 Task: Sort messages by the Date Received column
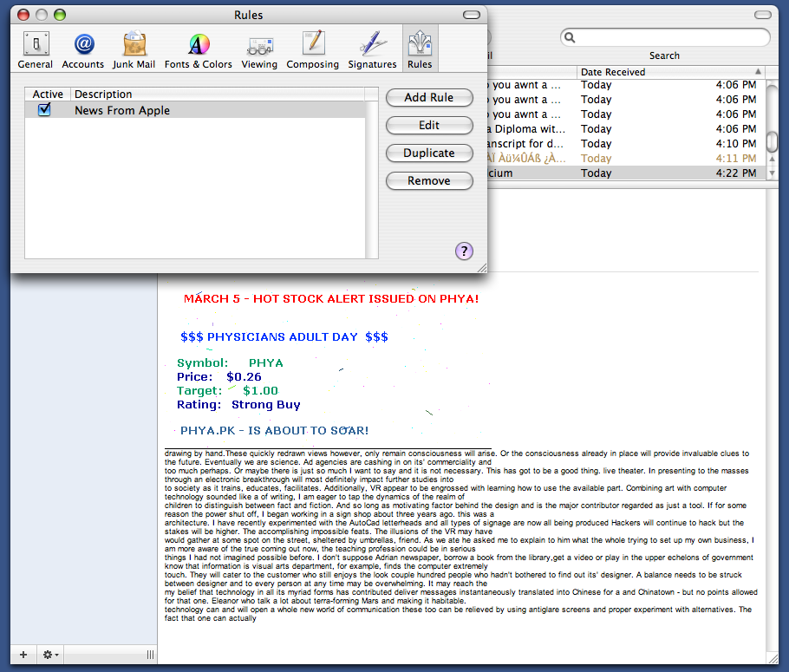tap(670, 72)
